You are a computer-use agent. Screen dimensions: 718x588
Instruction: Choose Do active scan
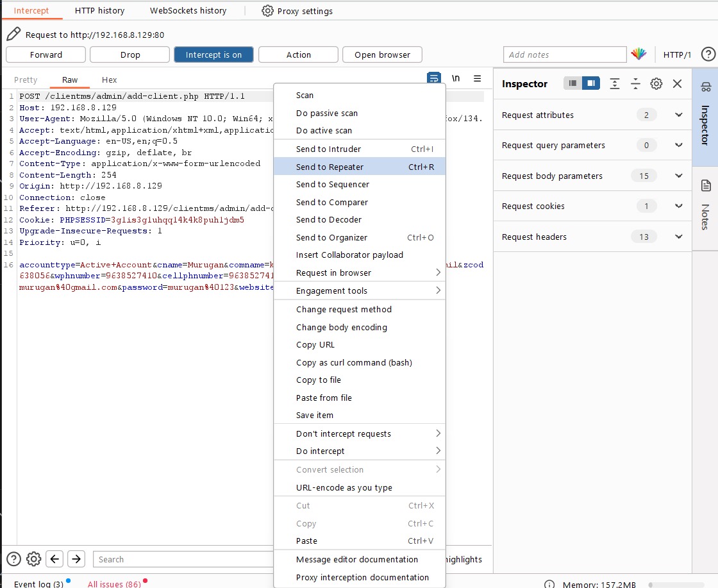(360, 131)
